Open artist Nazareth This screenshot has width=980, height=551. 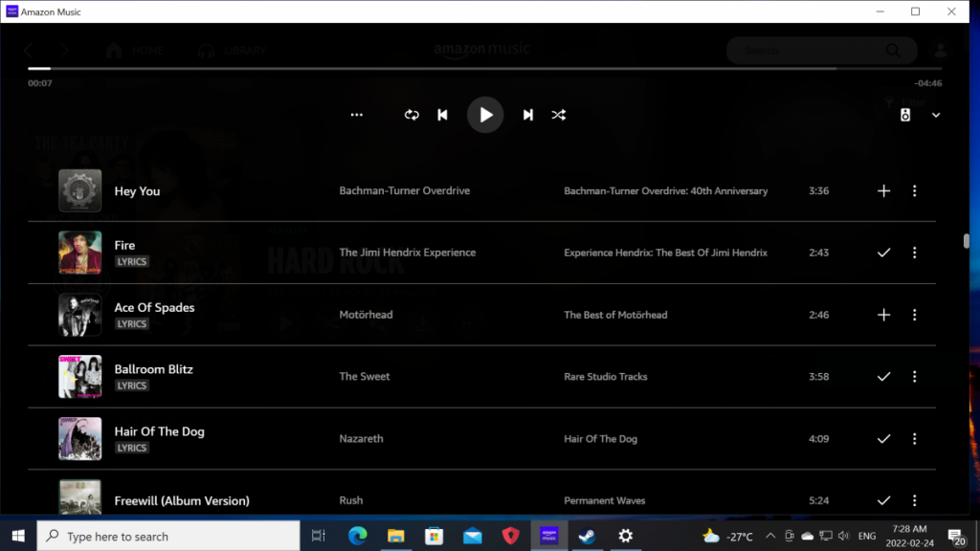(x=361, y=438)
